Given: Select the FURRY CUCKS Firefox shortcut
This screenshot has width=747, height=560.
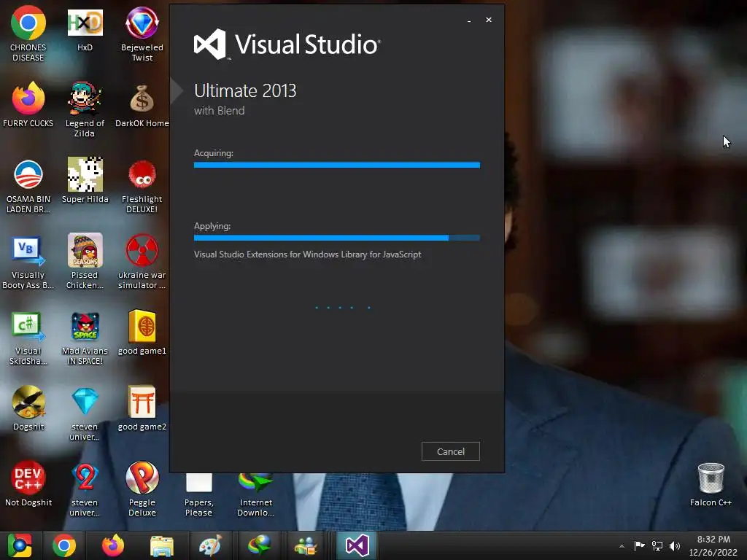Looking at the screenshot, I should point(28,104).
